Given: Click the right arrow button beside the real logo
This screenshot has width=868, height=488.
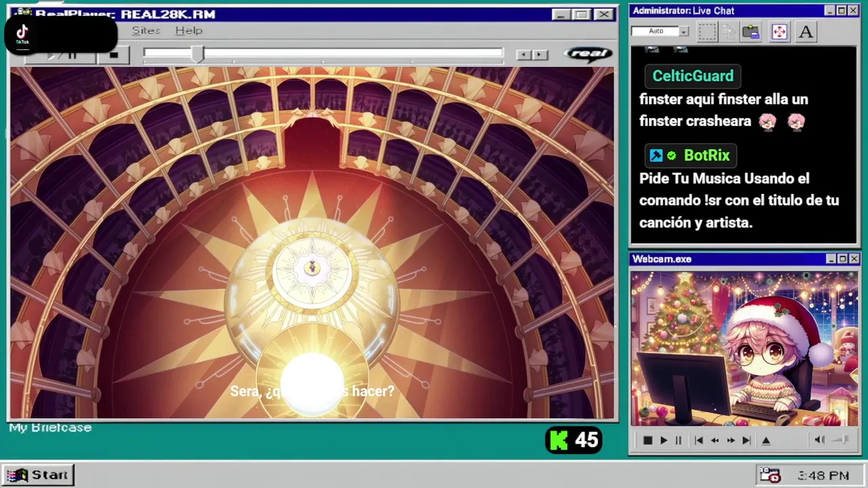Looking at the screenshot, I should [540, 55].
